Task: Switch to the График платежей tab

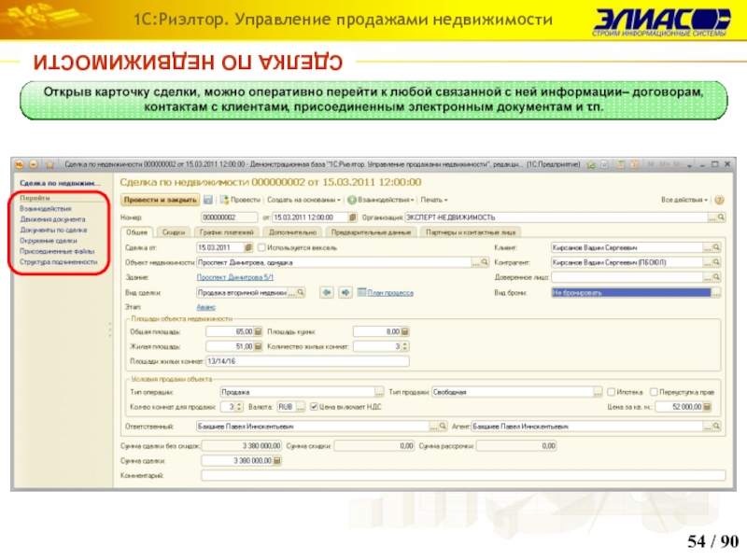Action: click(226, 232)
